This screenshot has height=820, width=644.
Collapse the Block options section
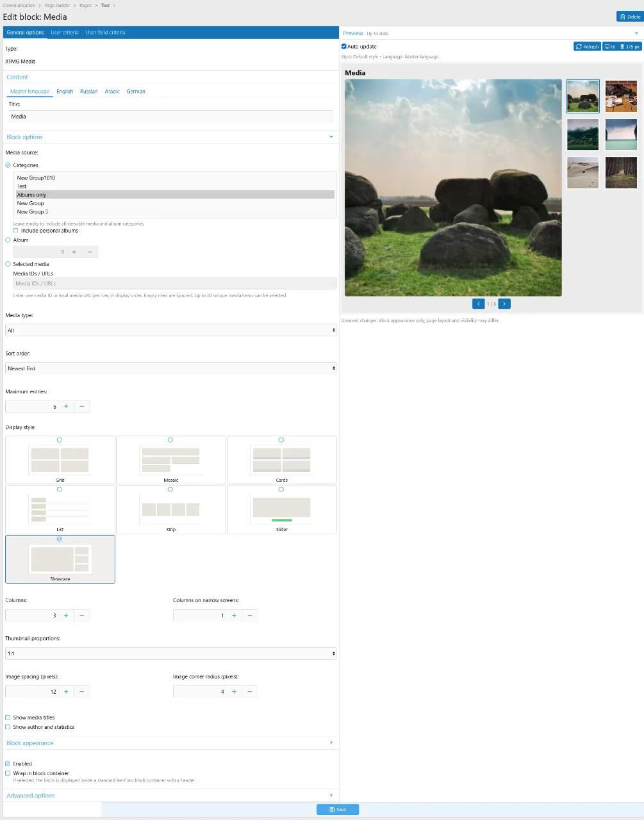[x=331, y=137]
